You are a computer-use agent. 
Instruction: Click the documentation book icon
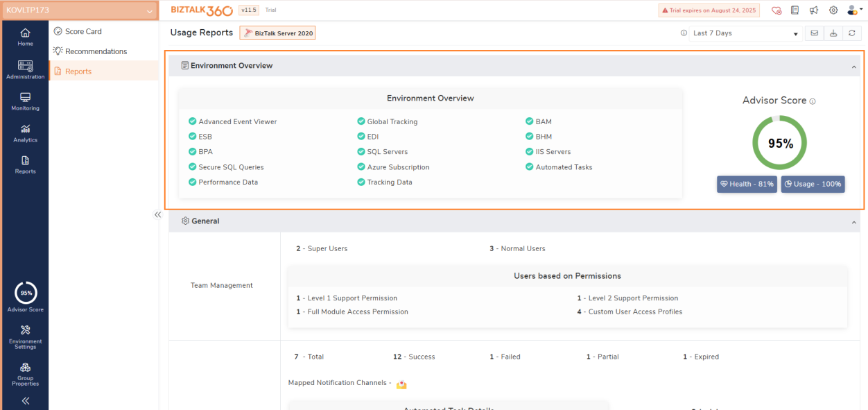pos(796,10)
